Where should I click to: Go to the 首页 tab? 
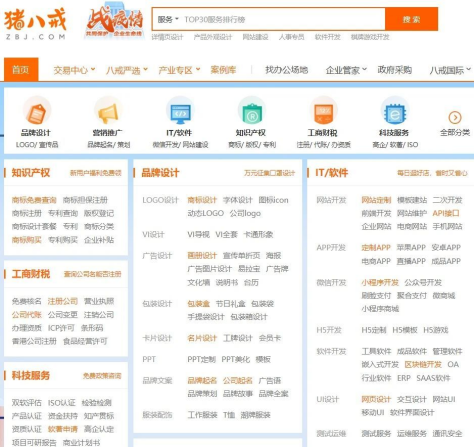click(21, 70)
